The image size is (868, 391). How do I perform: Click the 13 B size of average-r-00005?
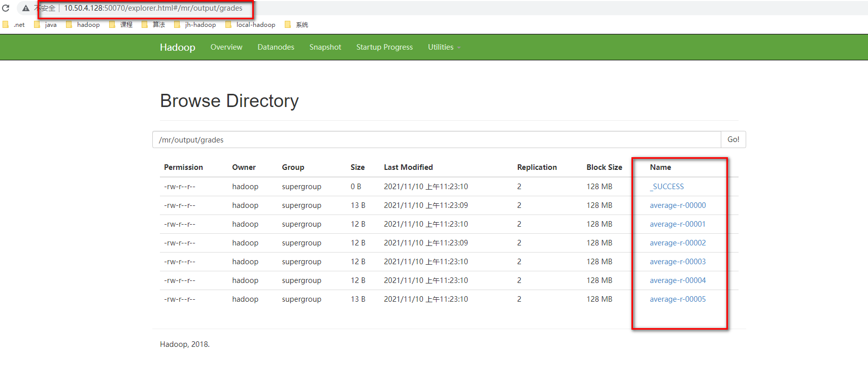tap(358, 299)
